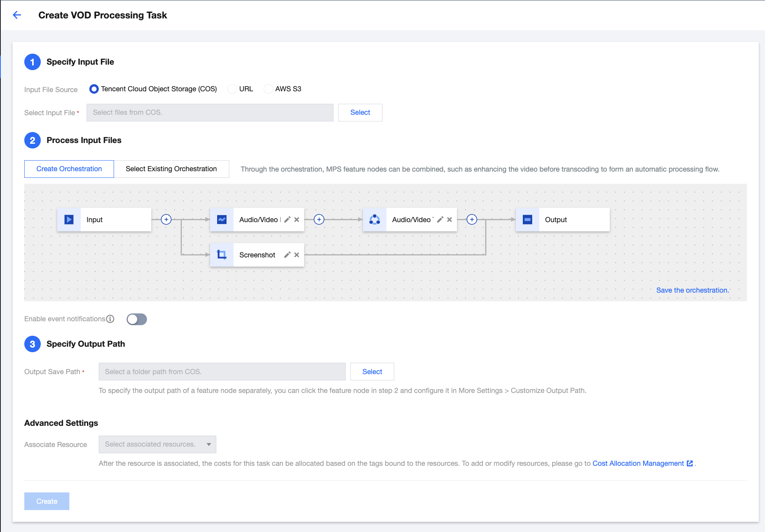
Task: Remove the first Audio/Video node
Action: click(297, 220)
